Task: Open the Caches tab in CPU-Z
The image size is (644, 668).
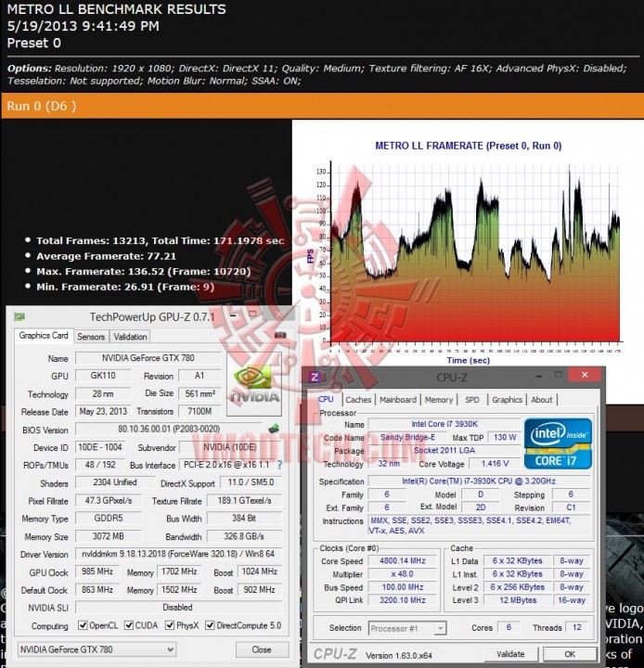Action: coord(358,400)
